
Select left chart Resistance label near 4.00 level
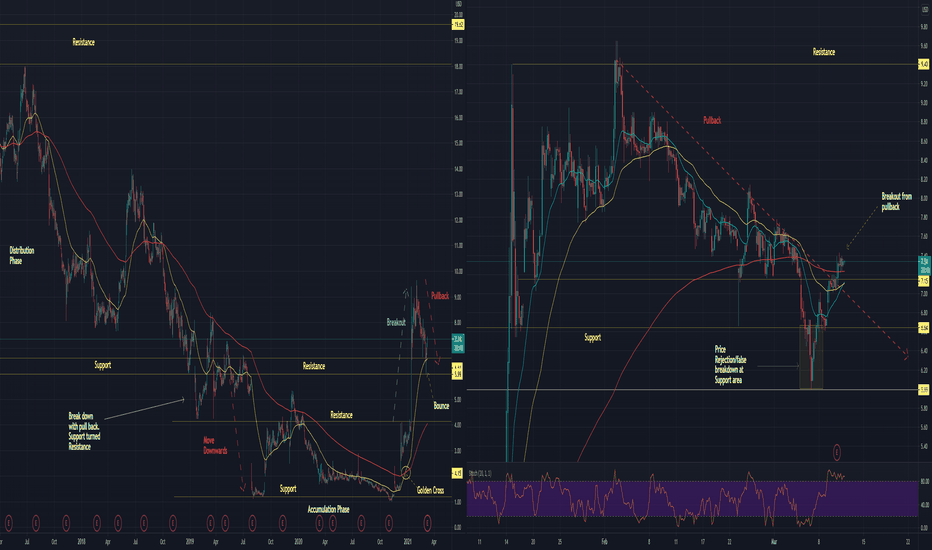point(341,414)
